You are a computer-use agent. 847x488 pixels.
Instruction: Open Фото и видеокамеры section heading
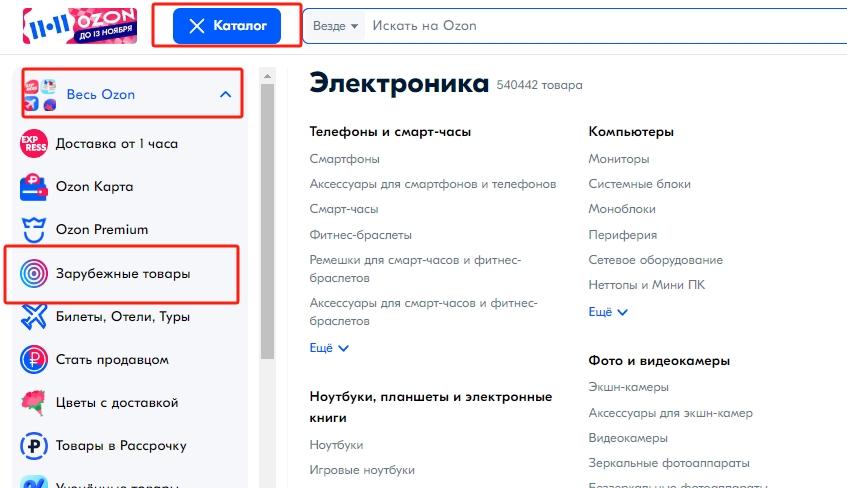pos(659,360)
